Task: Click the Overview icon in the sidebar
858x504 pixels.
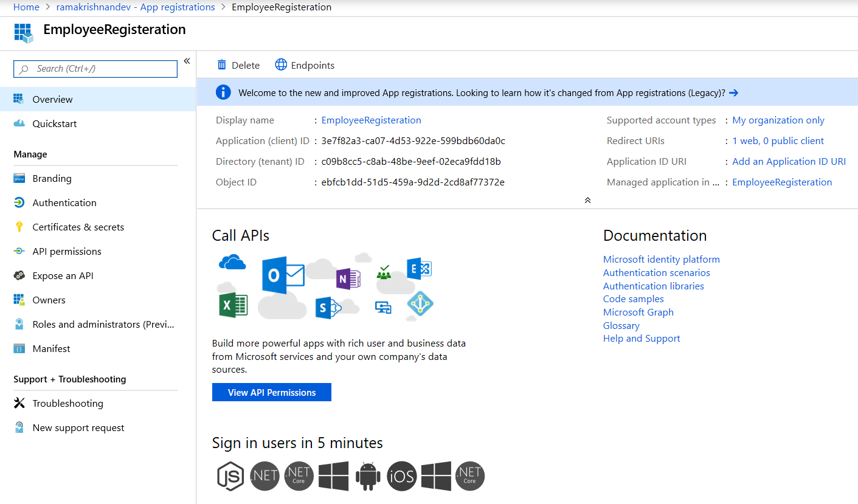Action: coord(19,99)
